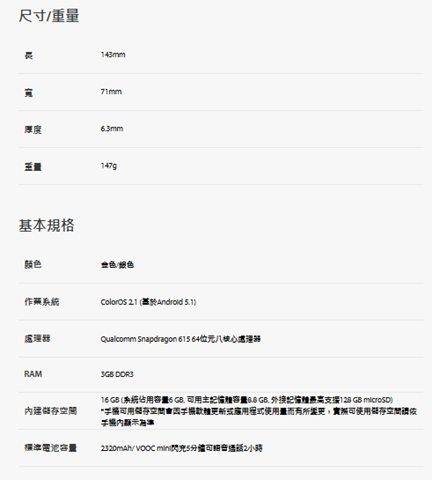Screen dimensions: 432x480
Task: Click the 基本規格 section heading
Action: click(x=46, y=225)
